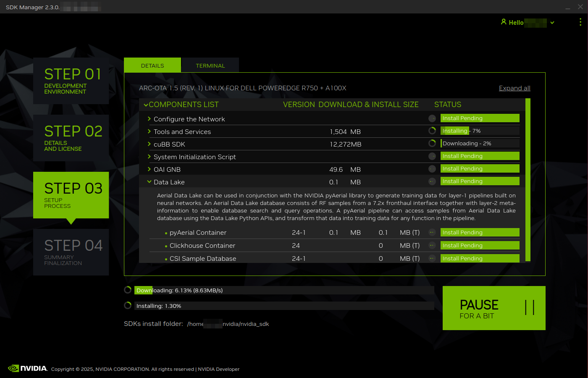
Task: Click Install Pending status for Configure the Network
Action: [480, 118]
